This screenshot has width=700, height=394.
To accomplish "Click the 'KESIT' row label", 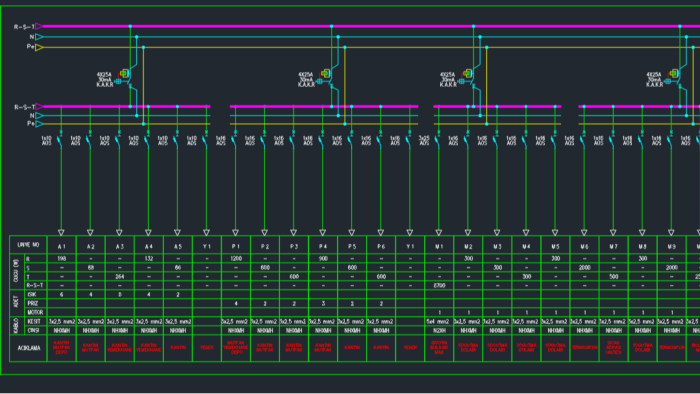I will pos(34,322).
